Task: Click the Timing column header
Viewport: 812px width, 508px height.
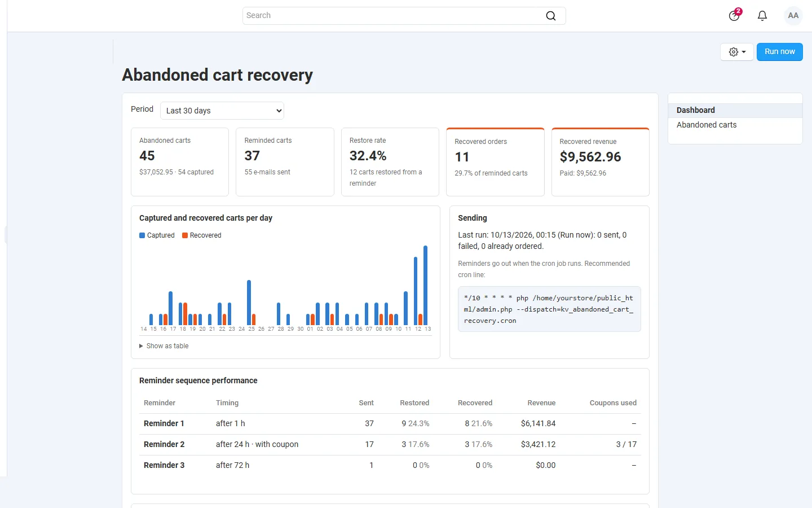Action: tap(227, 403)
